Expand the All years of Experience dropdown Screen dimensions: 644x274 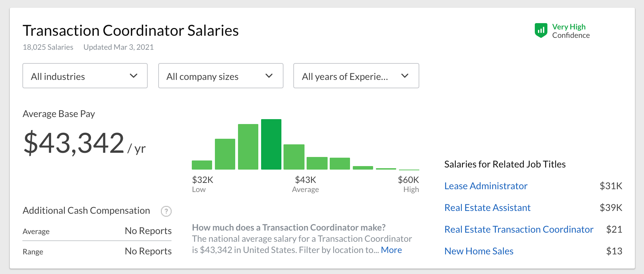[x=356, y=76]
